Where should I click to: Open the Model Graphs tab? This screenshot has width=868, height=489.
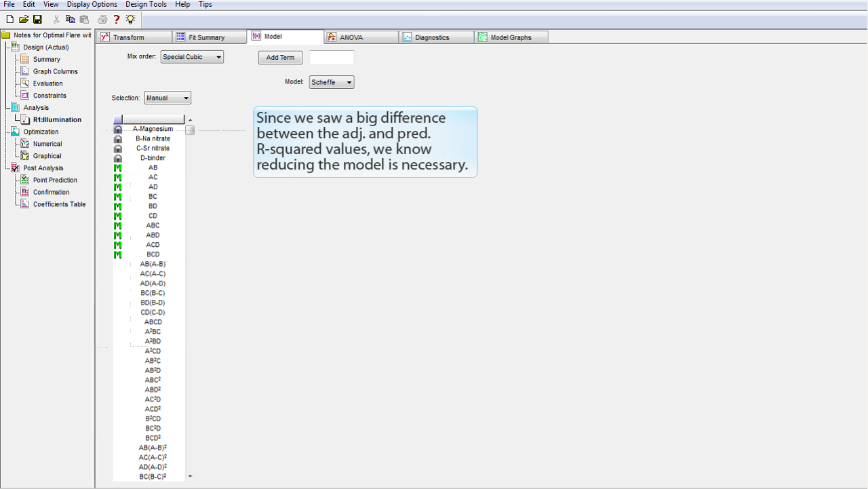coord(511,37)
